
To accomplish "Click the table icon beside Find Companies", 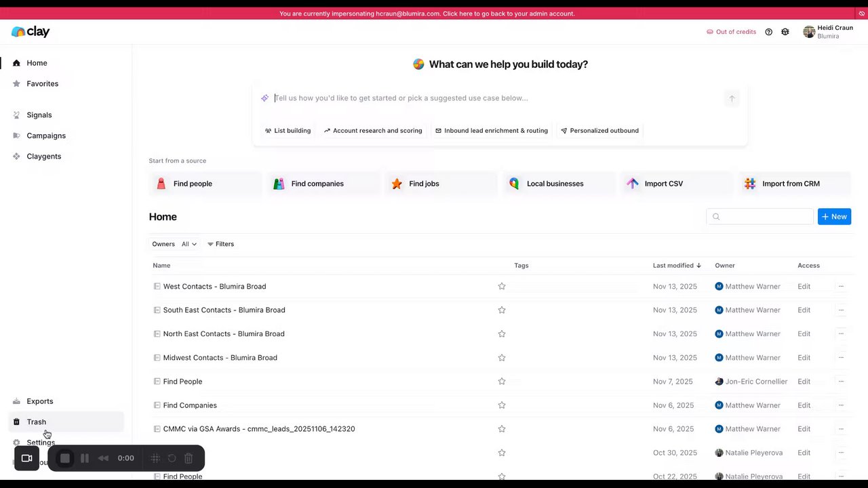I will coord(157,405).
